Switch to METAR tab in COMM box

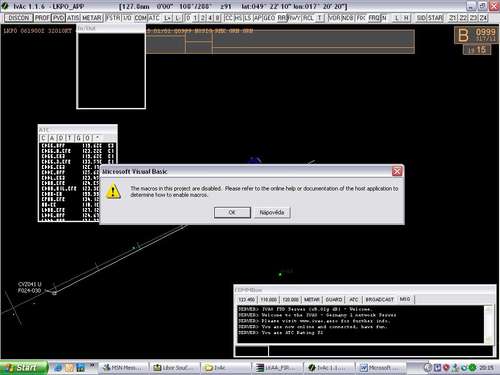pos(312,299)
